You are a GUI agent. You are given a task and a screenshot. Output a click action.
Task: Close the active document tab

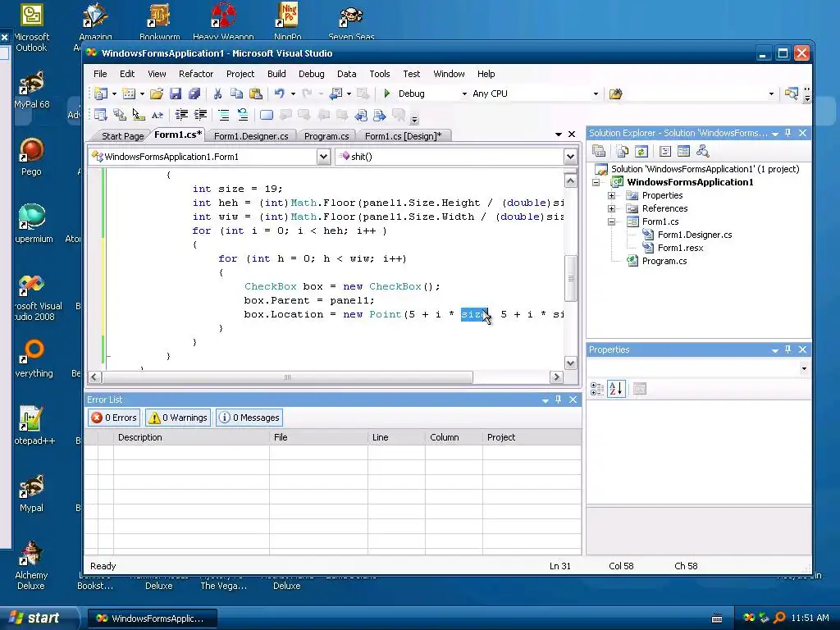(572, 135)
